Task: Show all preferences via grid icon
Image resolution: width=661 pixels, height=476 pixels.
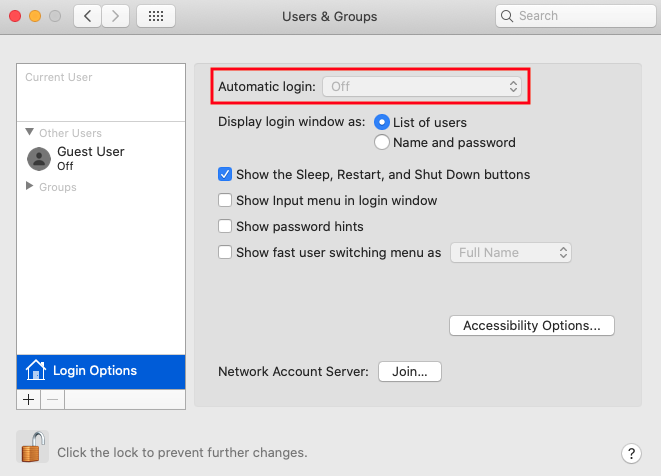Action: 155,16
